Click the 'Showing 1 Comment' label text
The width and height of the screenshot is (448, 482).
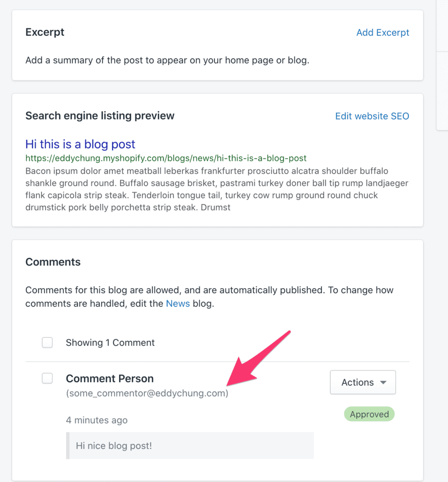110,343
